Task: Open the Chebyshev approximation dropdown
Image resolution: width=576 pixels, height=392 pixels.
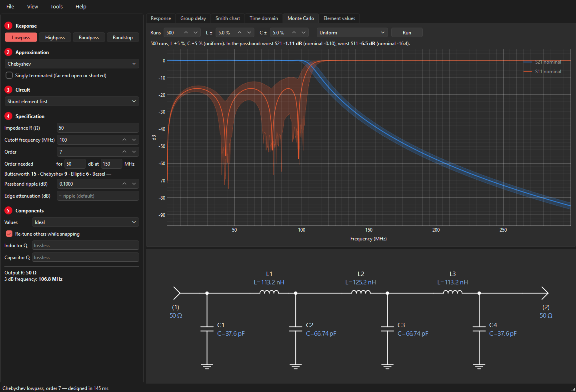Action: coord(72,64)
